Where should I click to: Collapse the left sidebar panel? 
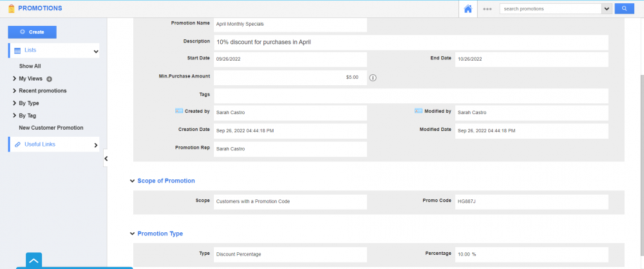106,158
